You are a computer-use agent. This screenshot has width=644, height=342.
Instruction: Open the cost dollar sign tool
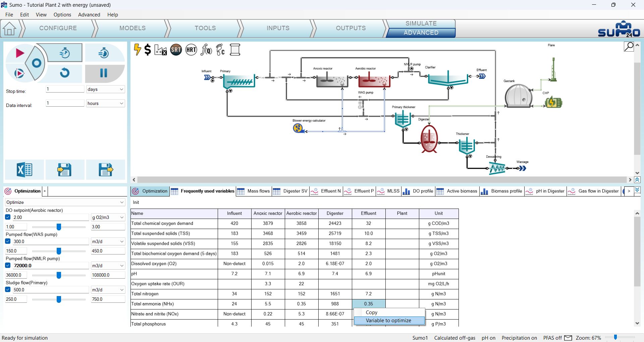[x=148, y=50]
